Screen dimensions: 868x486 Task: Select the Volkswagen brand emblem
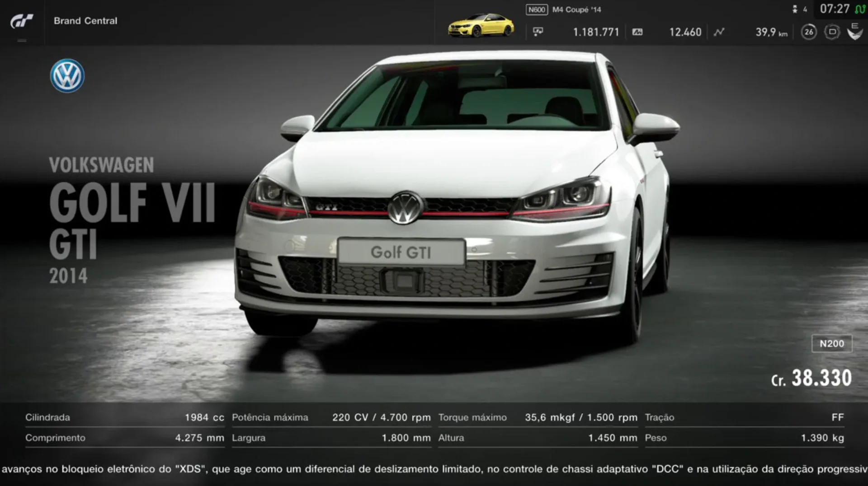(67, 76)
